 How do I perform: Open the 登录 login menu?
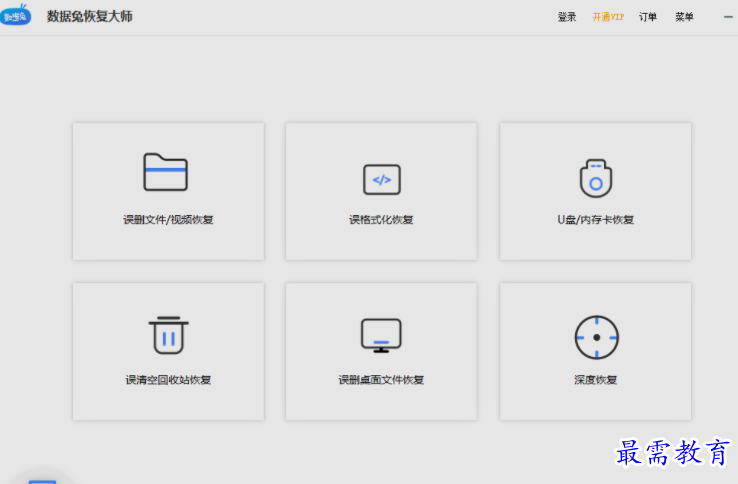(x=567, y=17)
